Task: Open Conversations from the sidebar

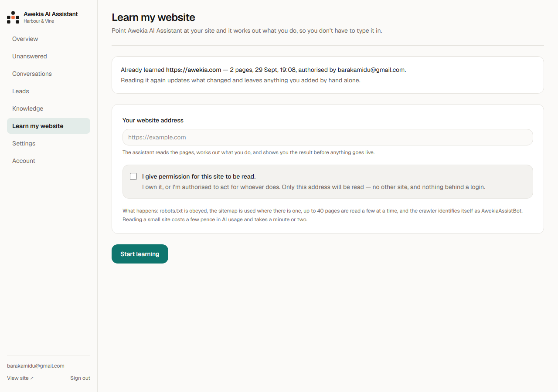Action: pos(48,74)
